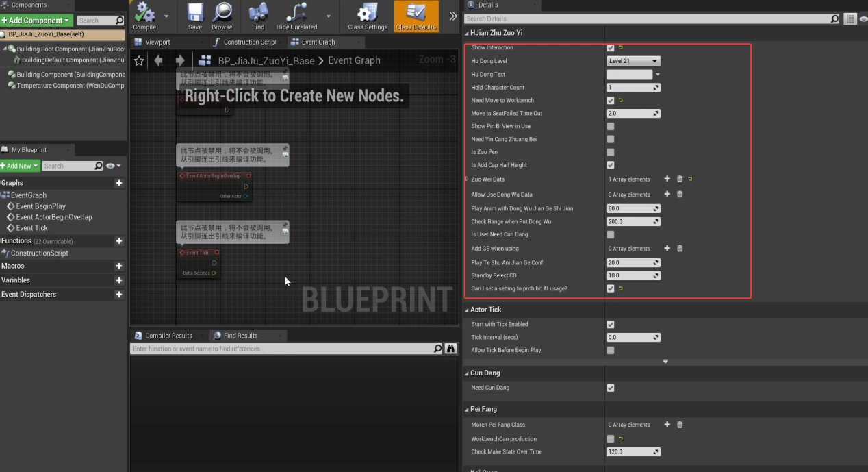
Task: Open the My Blueprint view options eye
Action: tap(113, 166)
